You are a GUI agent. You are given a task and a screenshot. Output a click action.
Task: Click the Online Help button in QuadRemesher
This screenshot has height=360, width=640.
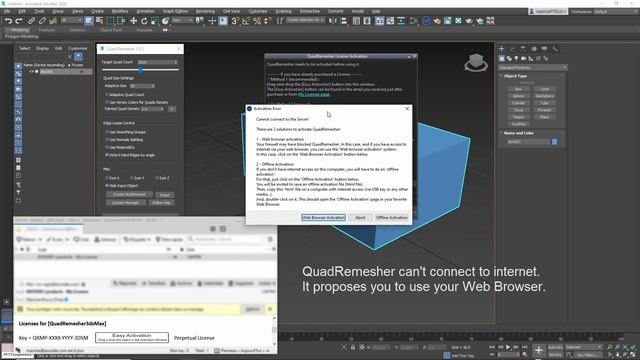coord(161,202)
